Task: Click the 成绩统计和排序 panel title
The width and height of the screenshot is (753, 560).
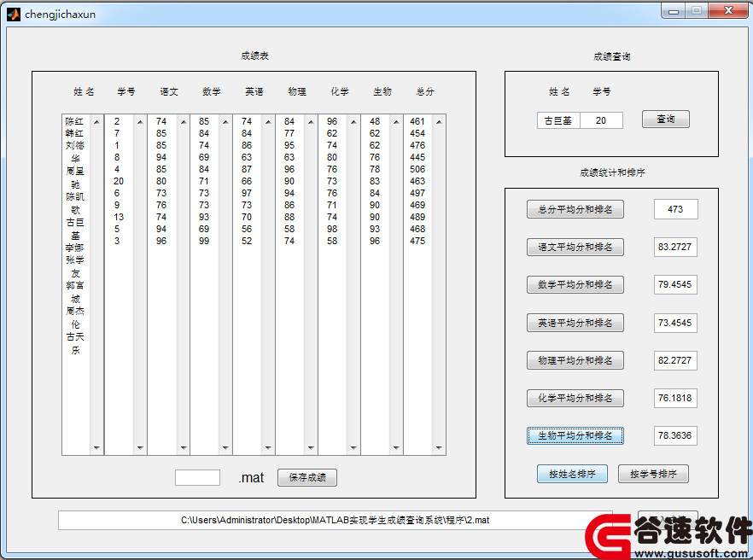Action: [x=612, y=173]
